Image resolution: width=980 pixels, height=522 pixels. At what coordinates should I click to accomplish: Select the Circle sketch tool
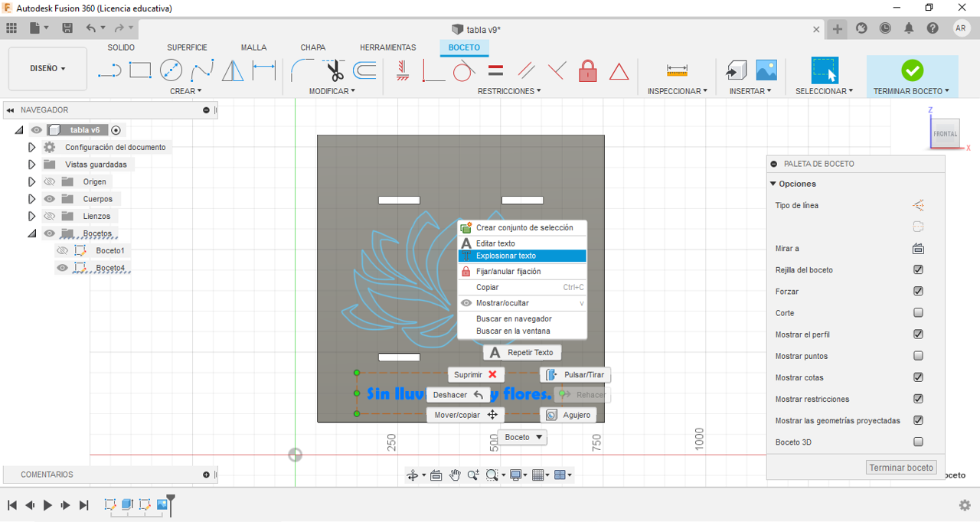(x=171, y=71)
